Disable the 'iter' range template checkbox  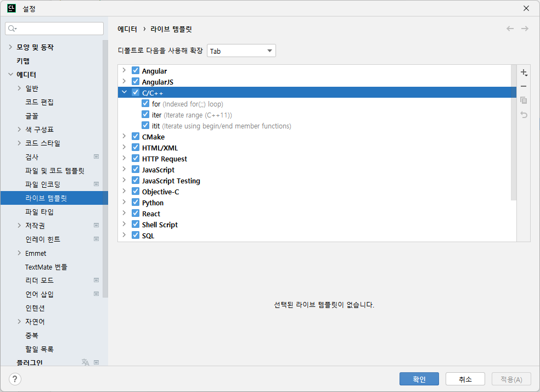pyautogui.click(x=145, y=114)
